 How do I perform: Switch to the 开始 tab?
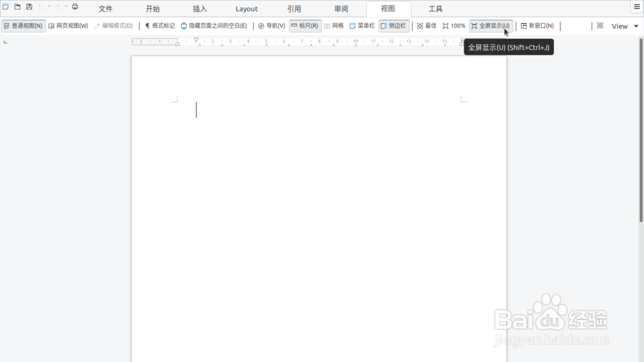click(x=153, y=8)
